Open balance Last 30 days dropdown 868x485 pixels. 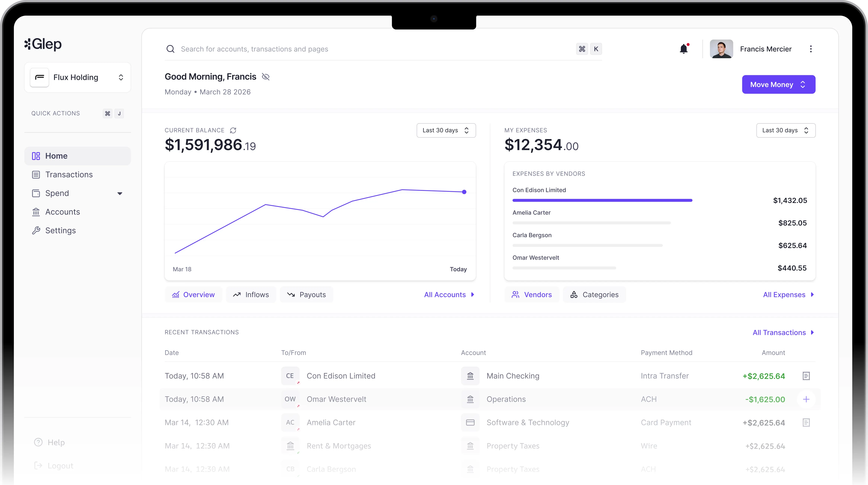pyautogui.click(x=446, y=131)
